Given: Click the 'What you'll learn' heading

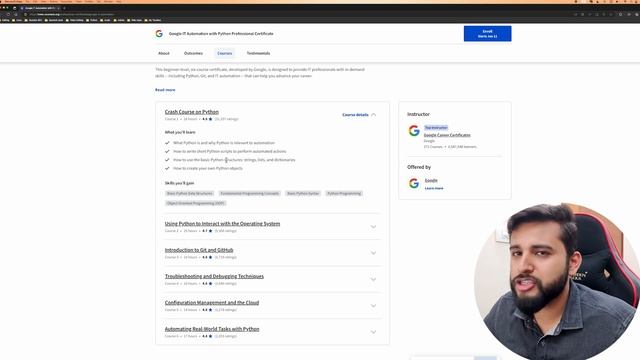Looking at the screenshot, I should point(180,132).
